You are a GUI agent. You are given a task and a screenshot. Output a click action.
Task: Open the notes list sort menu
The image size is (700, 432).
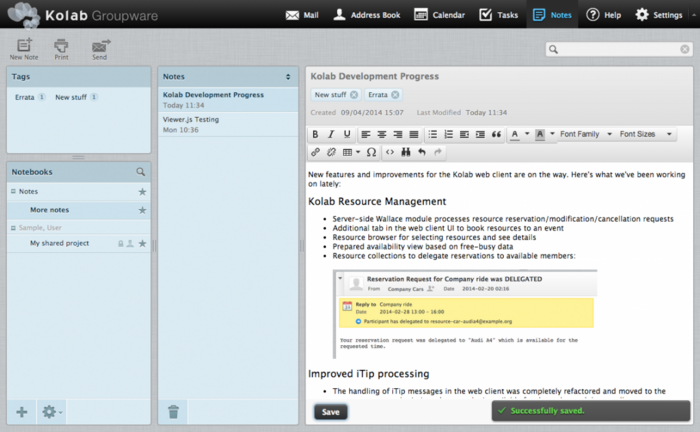[288, 76]
